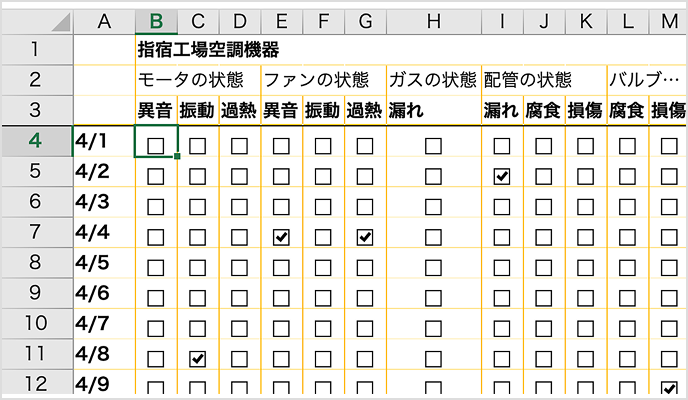688x400 pixels.
Task: Uncheck the 4/2 pipe 漏れ checkbox
Action: (502, 177)
